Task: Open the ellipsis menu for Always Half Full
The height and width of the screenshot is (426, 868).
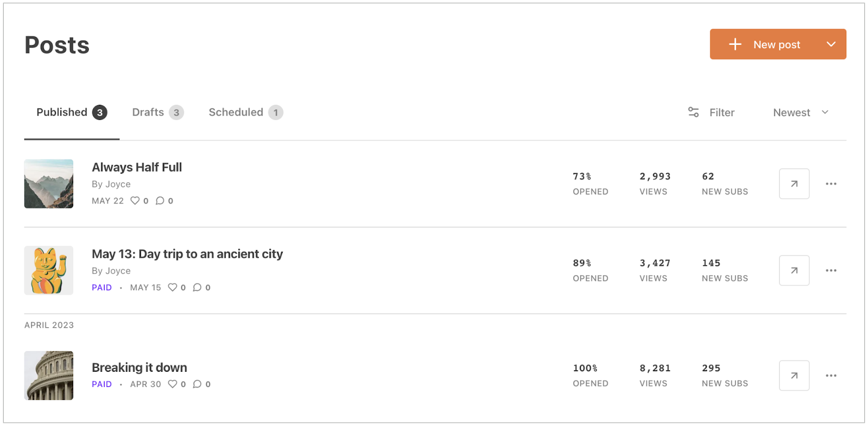Action: (x=831, y=183)
